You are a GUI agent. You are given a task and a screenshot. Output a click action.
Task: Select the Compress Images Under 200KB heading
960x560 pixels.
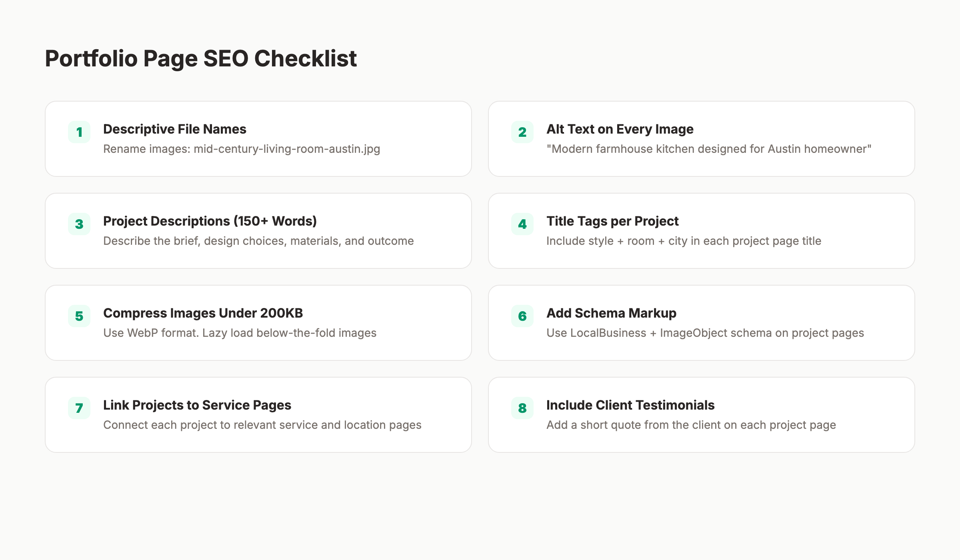[x=203, y=313]
